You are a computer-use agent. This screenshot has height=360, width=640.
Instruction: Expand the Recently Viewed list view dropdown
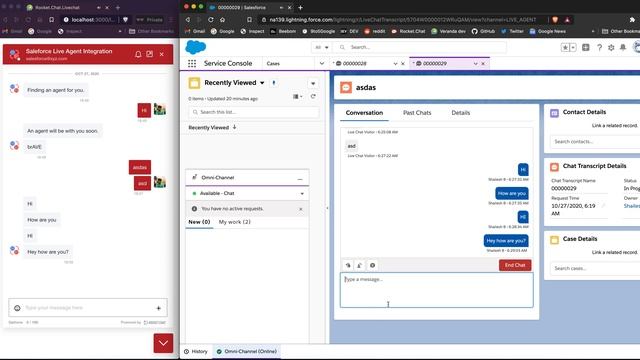pyautogui.click(x=262, y=83)
